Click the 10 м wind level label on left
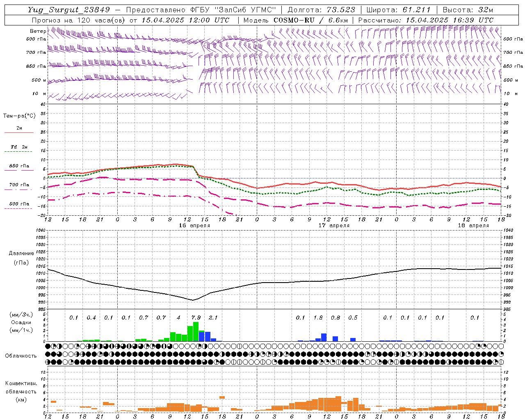The image size is (525, 420). (39, 94)
